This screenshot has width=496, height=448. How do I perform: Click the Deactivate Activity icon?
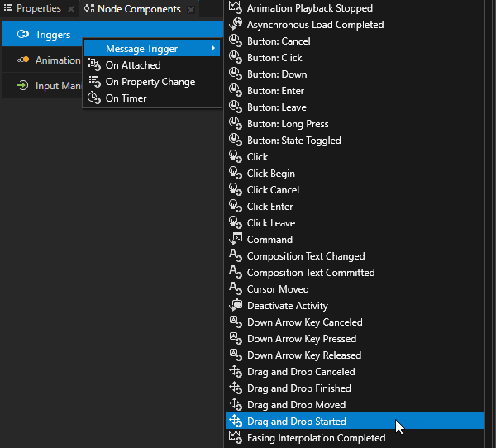pyautogui.click(x=236, y=305)
